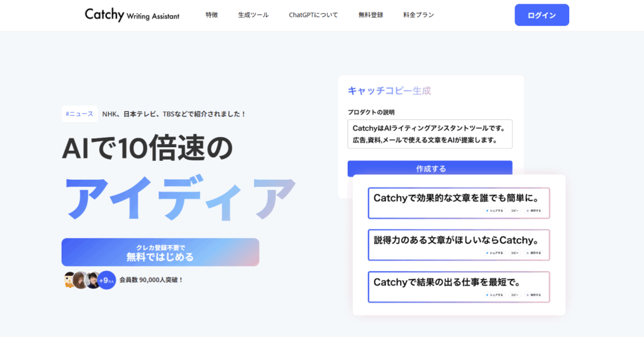Click the cartoon mascot avatar
The width and height of the screenshot is (644, 337).
(69, 280)
